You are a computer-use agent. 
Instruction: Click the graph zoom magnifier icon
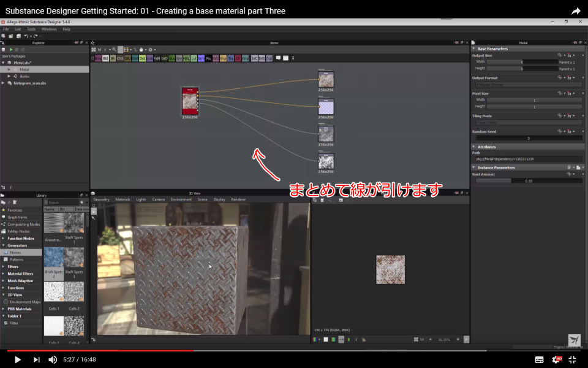click(x=114, y=50)
